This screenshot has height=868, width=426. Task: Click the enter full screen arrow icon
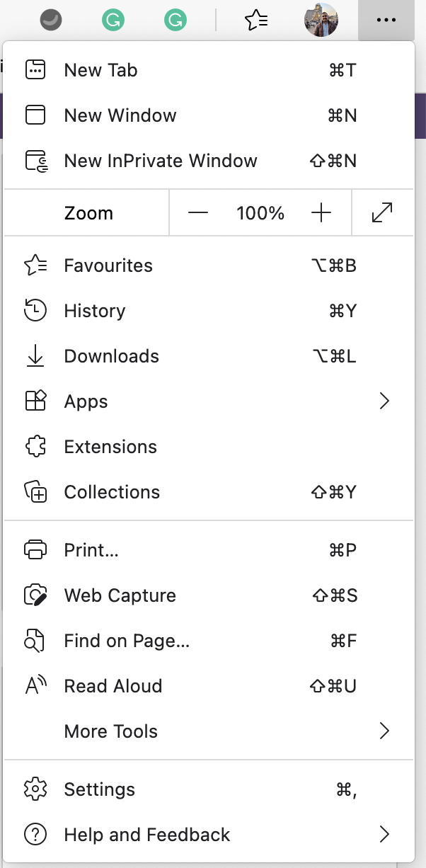(383, 212)
